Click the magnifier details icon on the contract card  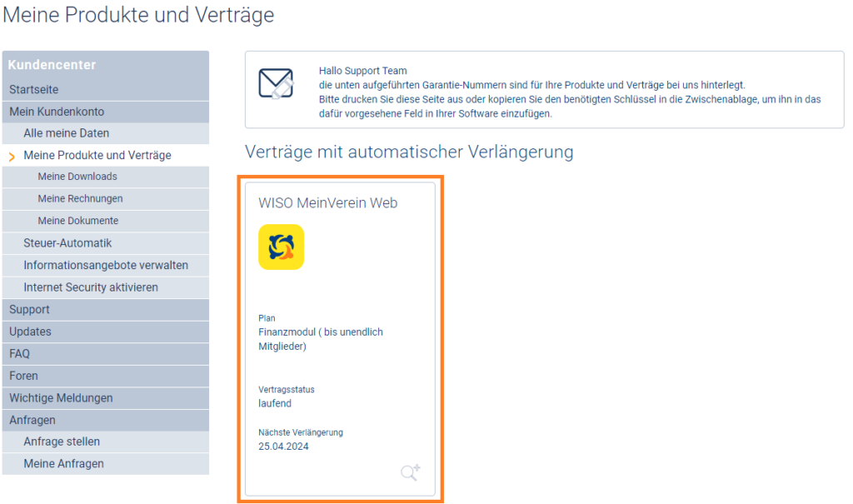(411, 472)
